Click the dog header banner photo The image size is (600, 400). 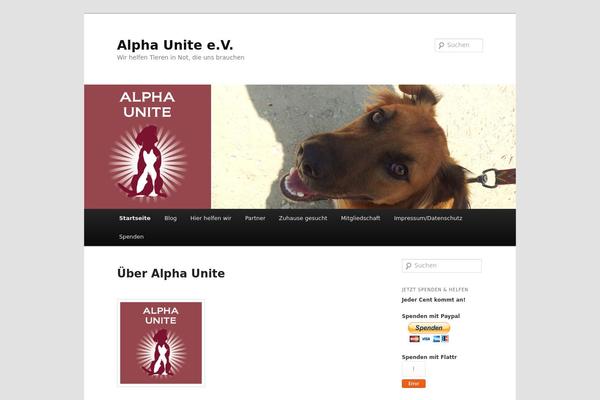363,147
